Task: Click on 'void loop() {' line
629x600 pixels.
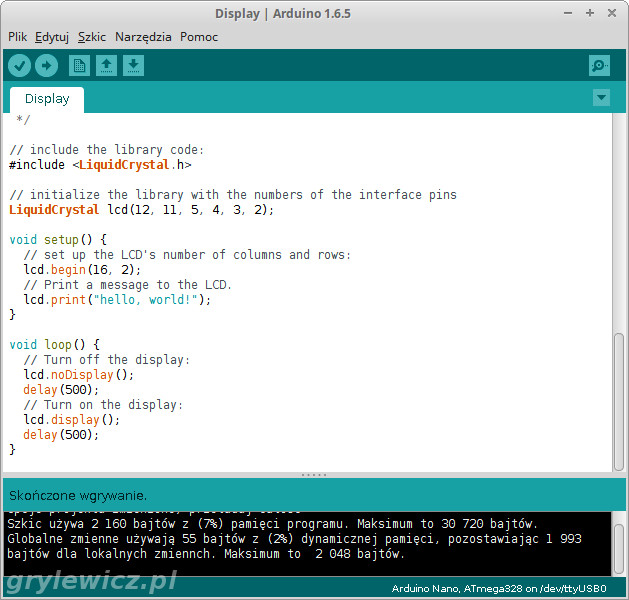Action: 55,345
